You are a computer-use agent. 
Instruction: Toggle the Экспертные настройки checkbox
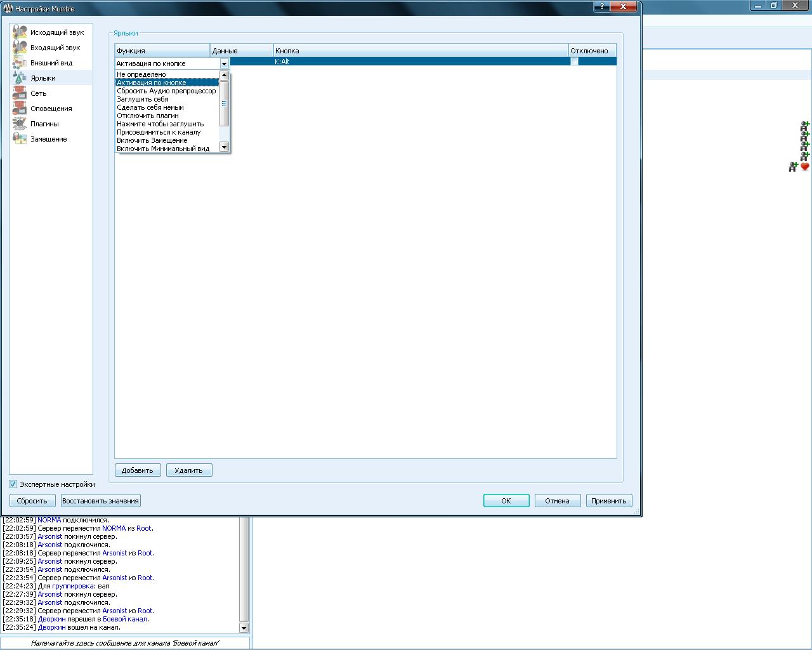(x=13, y=484)
